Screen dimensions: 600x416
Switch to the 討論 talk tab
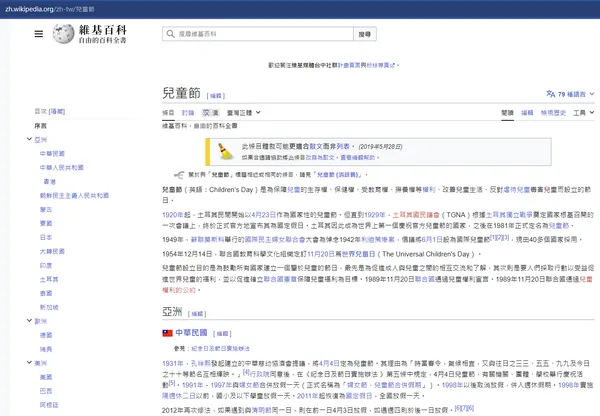[188, 113]
